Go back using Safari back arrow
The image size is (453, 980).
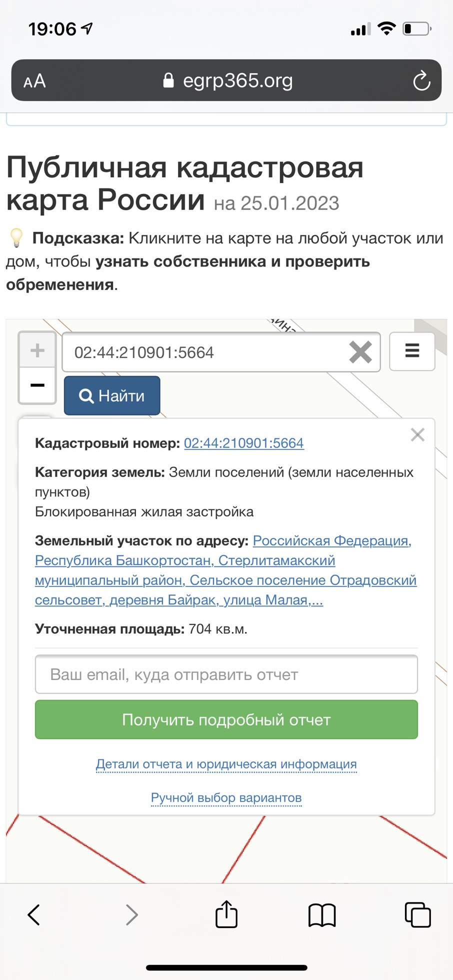pyautogui.click(x=33, y=914)
